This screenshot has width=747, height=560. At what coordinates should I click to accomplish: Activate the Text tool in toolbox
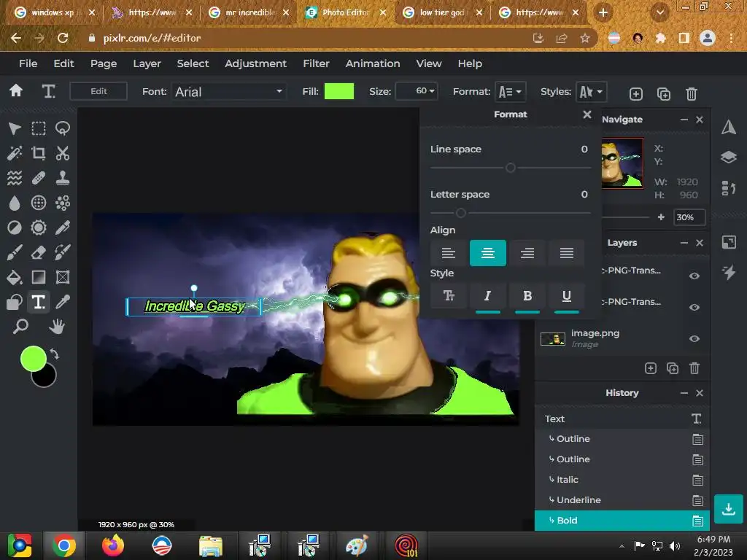coord(39,302)
